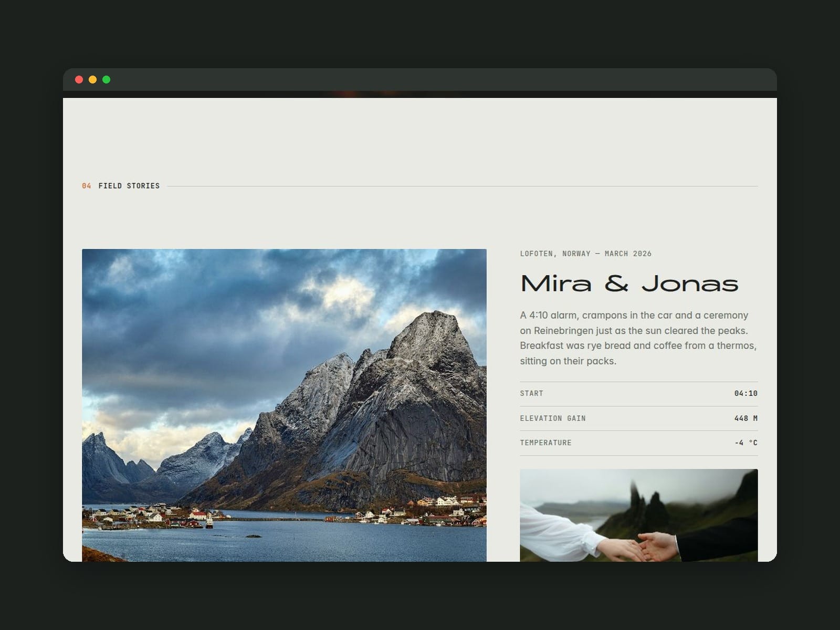The width and height of the screenshot is (840, 630).
Task: Click the green maximize window dot
Action: point(106,80)
